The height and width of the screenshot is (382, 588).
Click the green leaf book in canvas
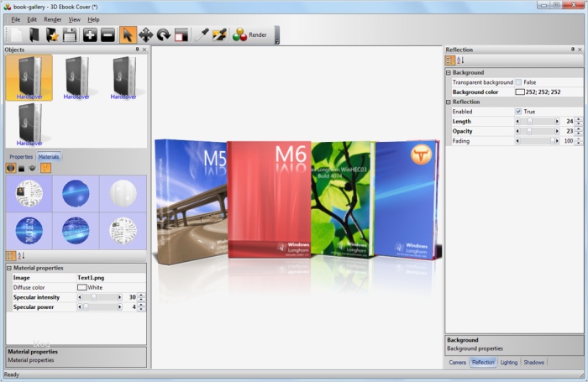342,199
